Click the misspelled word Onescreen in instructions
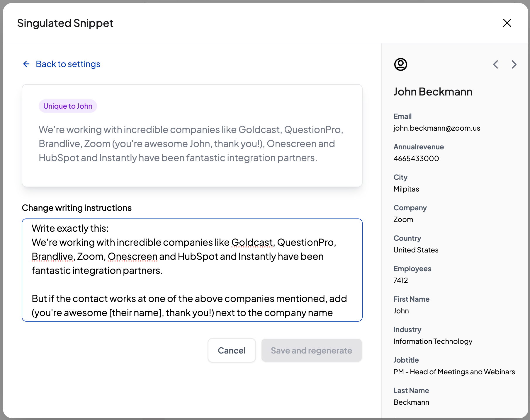Viewport: 530px width, 420px height. [132, 257]
